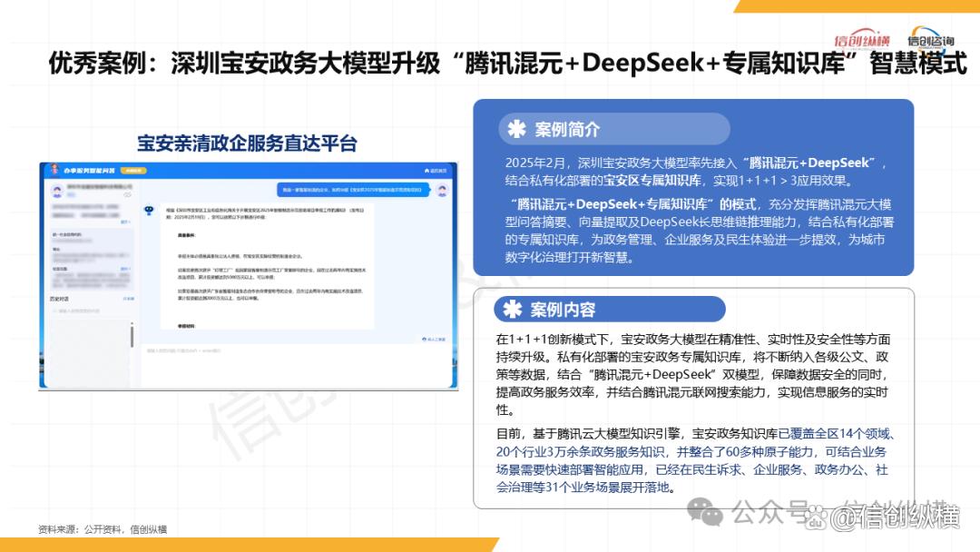The width and height of the screenshot is (980, 552).
Task: Click the slide title starting with 优秀案例
Action: 507,64
